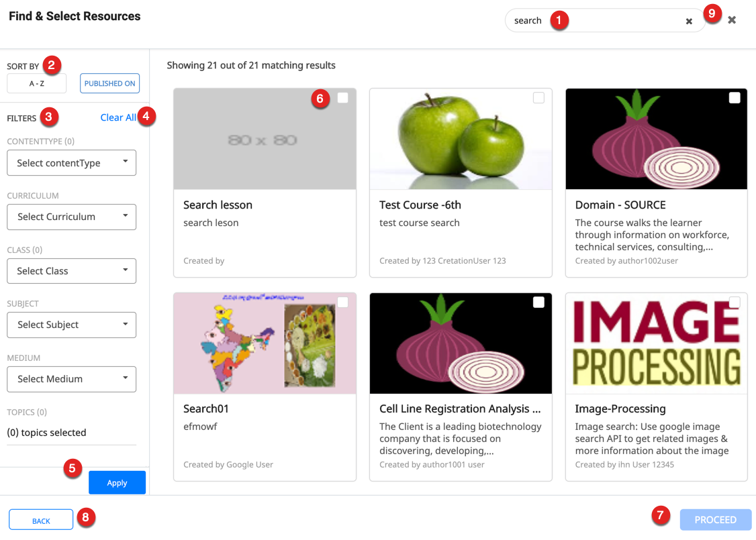Check the Domain - SOURCE card checkbox
This screenshot has height=540, width=756.
coord(735,98)
